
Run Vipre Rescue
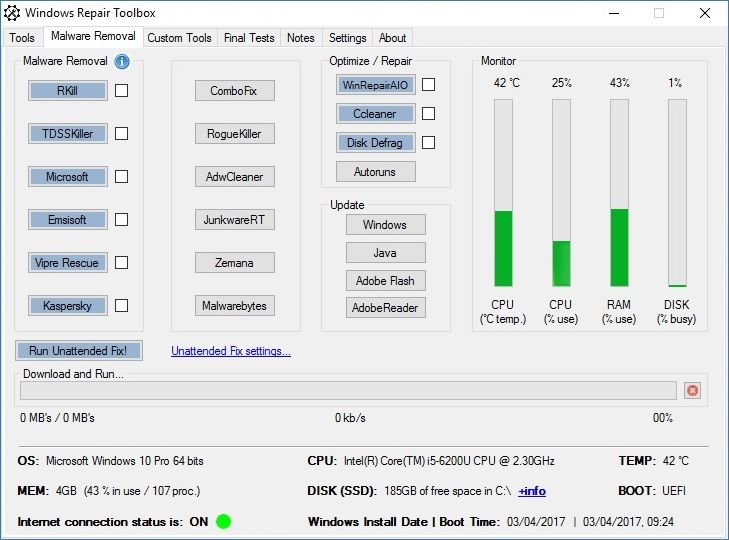[67, 262]
